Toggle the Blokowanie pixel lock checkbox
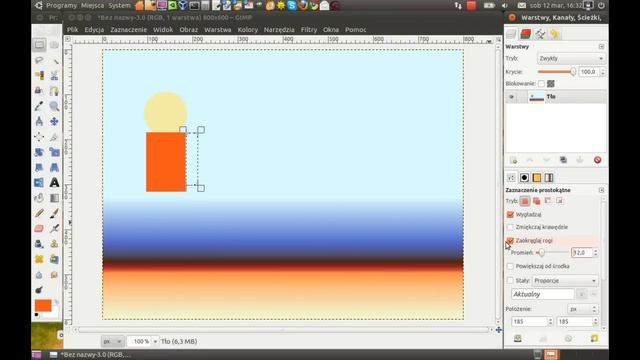Viewport: 640px width, 360px height. (541, 84)
